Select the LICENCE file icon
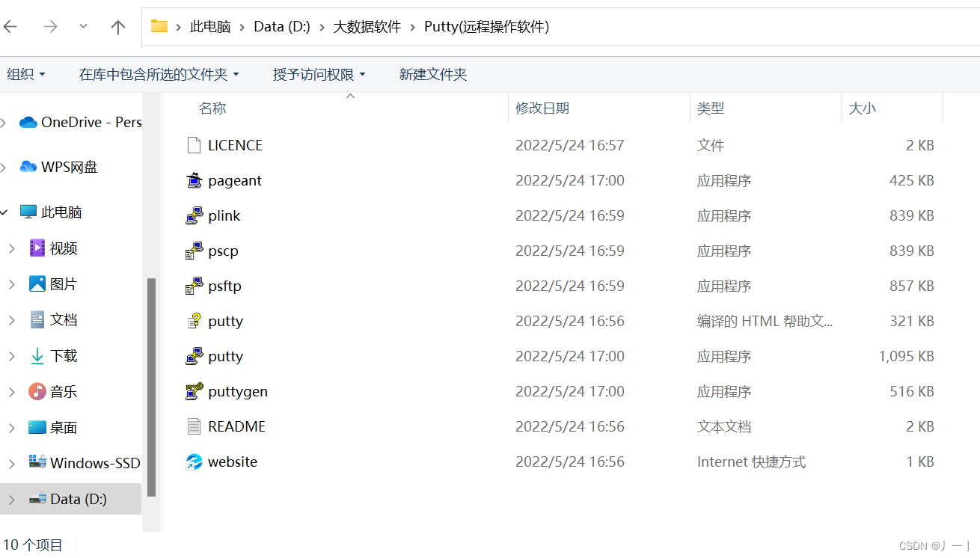The image size is (980, 558). (x=195, y=145)
